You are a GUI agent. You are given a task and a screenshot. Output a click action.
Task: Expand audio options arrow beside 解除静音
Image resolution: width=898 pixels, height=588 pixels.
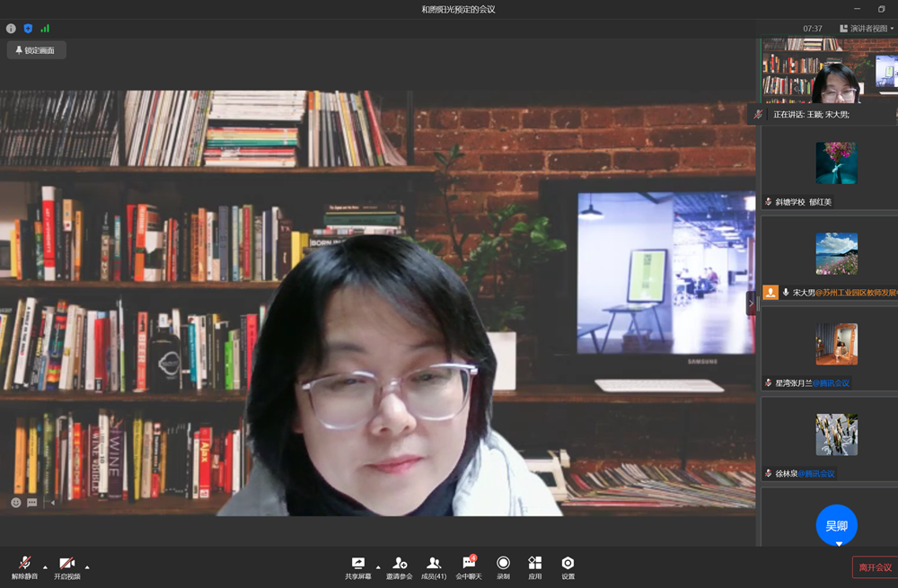click(x=45, y=567)
